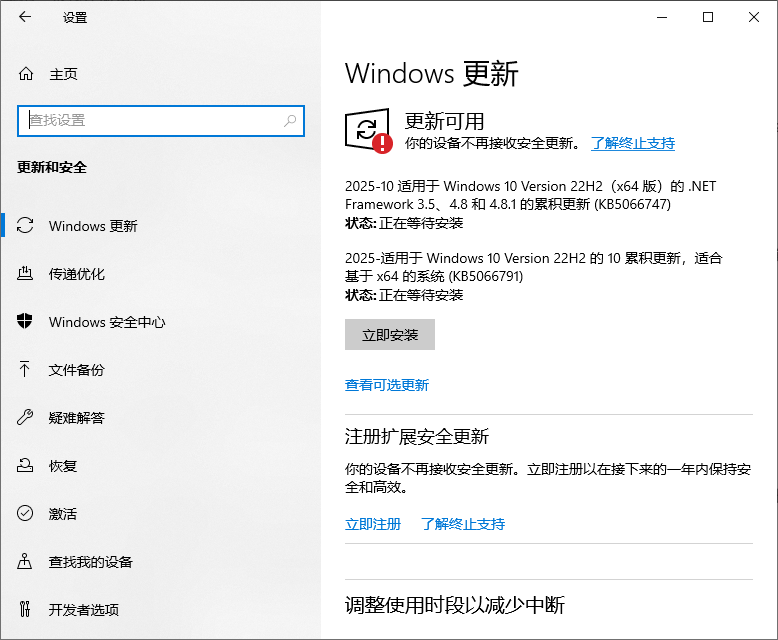
Task: Click the 更新和安全 section heading
Action: tap(52, 167)
